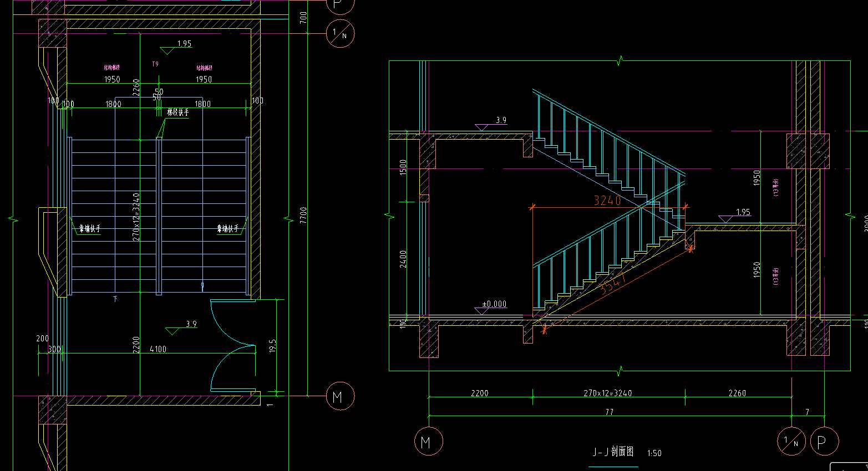Screen dimensions: 868x471
Task: Select the 梯段扶手 handrail label
Action: click(x=178, y=112)
